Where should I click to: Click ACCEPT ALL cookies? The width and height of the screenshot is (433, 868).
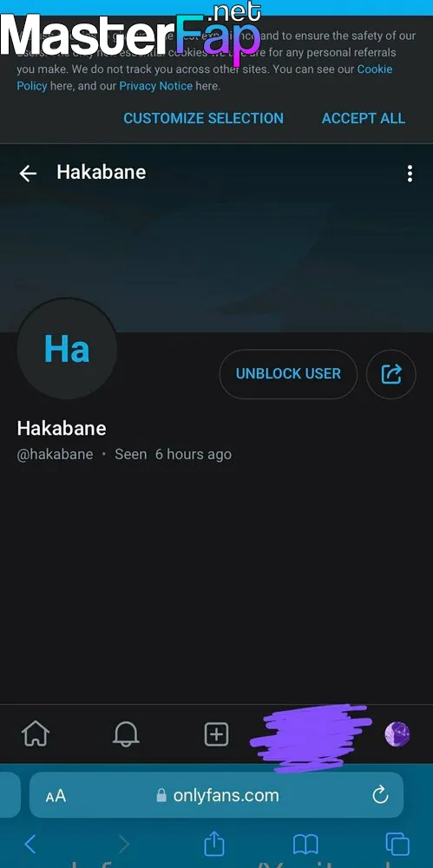[x=364, y=118]
